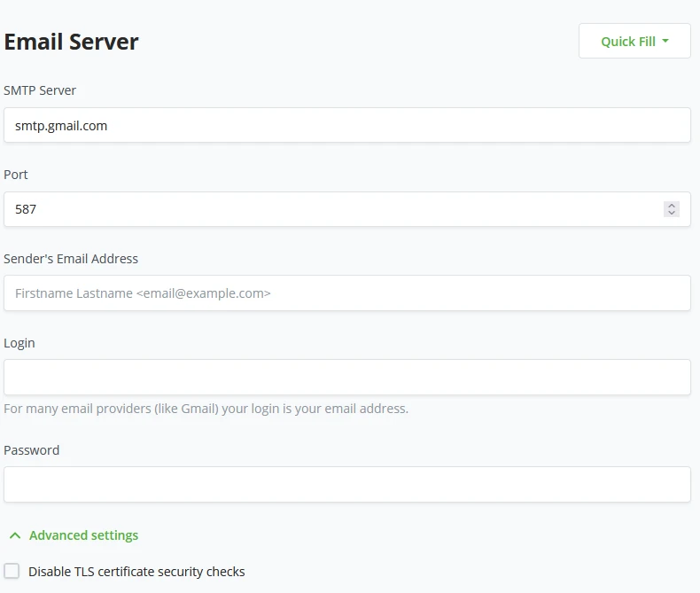Viewport: 700px width, 593px height.
Task: Increase the port with the up arrow
Action: 672,206
